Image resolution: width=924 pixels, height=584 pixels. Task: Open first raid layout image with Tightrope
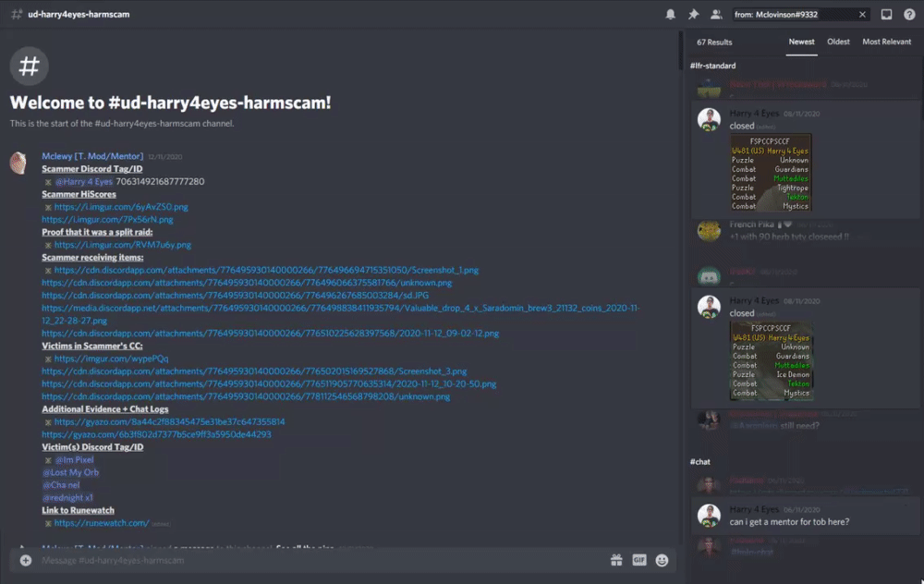pyautogui.click(x=771, y=172)
